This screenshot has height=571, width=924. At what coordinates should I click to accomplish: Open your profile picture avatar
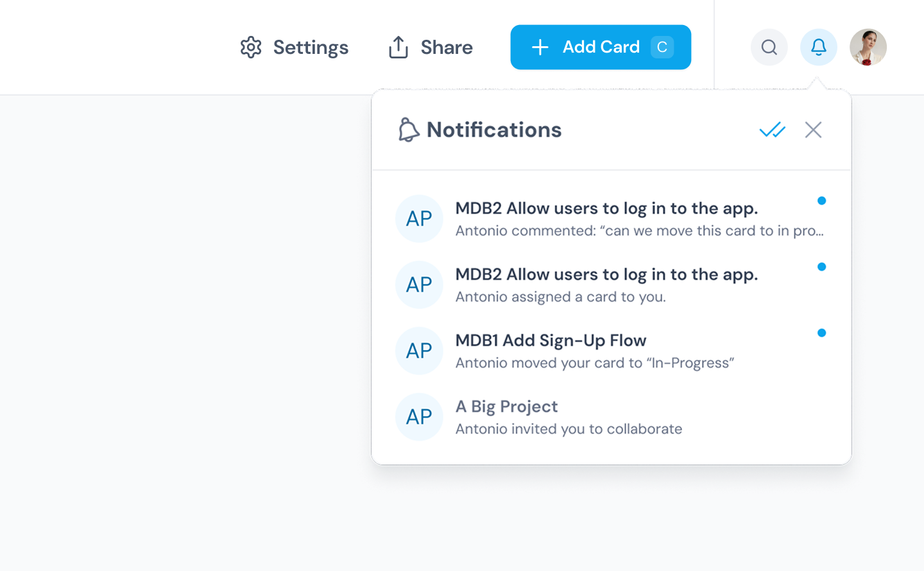(868, 47)
